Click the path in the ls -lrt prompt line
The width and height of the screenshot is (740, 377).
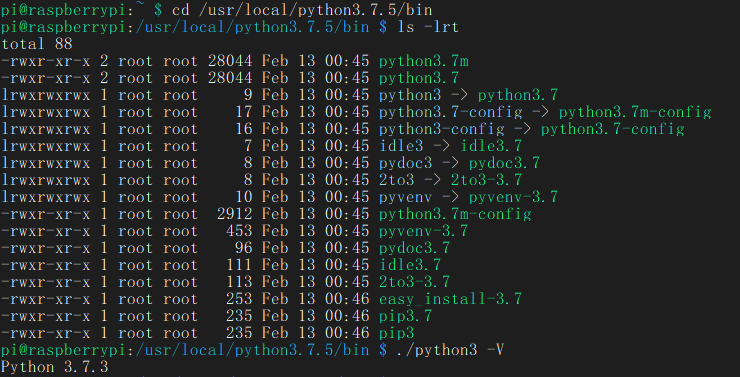click(252, 27)
